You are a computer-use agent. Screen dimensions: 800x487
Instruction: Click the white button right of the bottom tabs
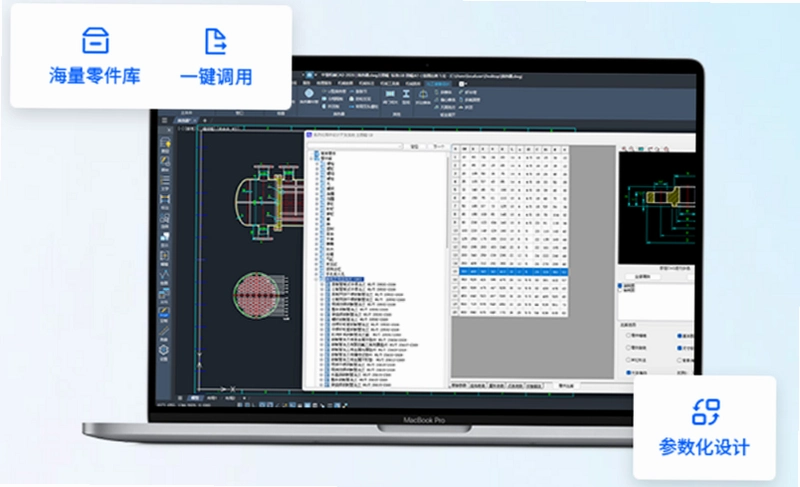tap(566, 386)
